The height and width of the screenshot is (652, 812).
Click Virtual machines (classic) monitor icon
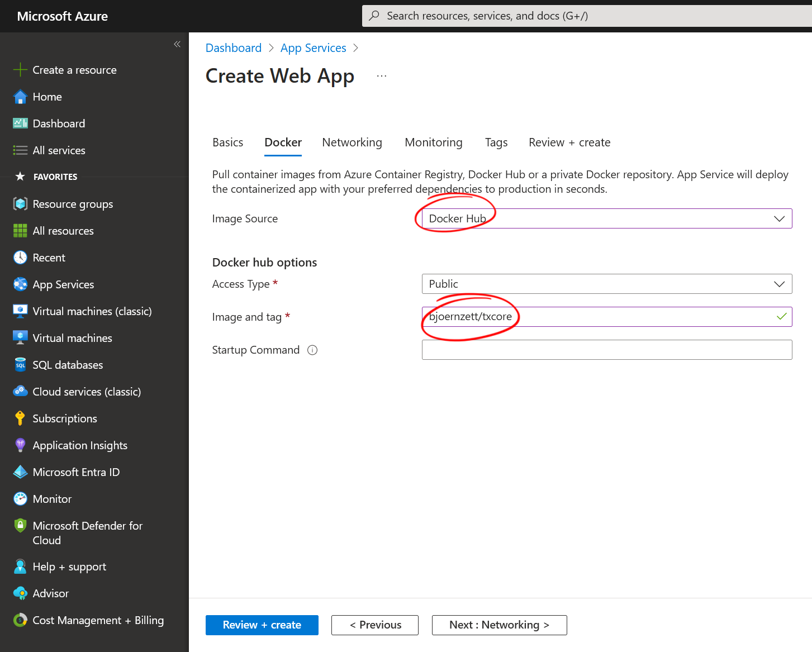20,311
